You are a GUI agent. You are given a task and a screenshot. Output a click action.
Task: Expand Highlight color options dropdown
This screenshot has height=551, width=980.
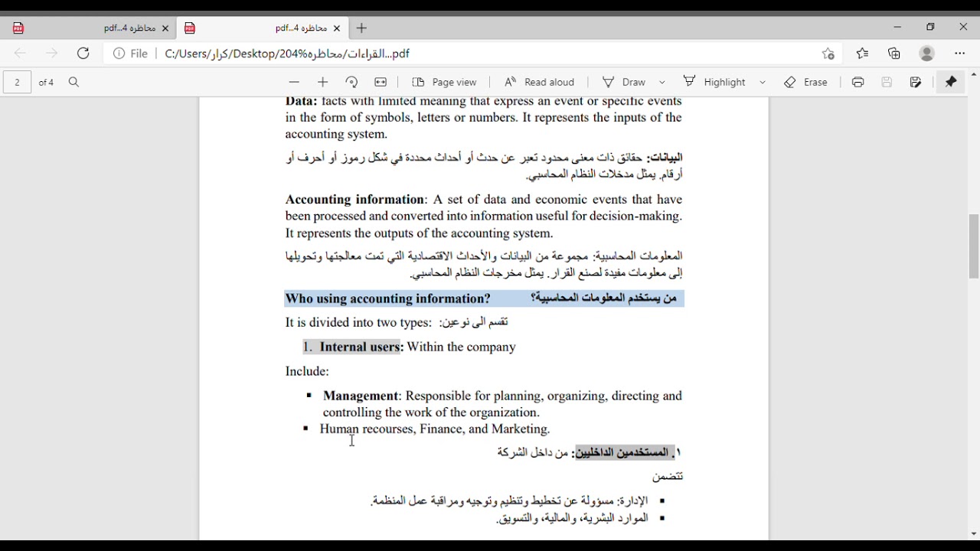(763, 82)
